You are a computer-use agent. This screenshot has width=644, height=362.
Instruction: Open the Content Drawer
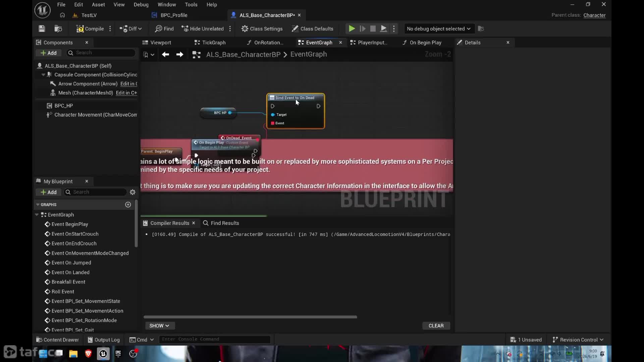[x=57, y=340]
